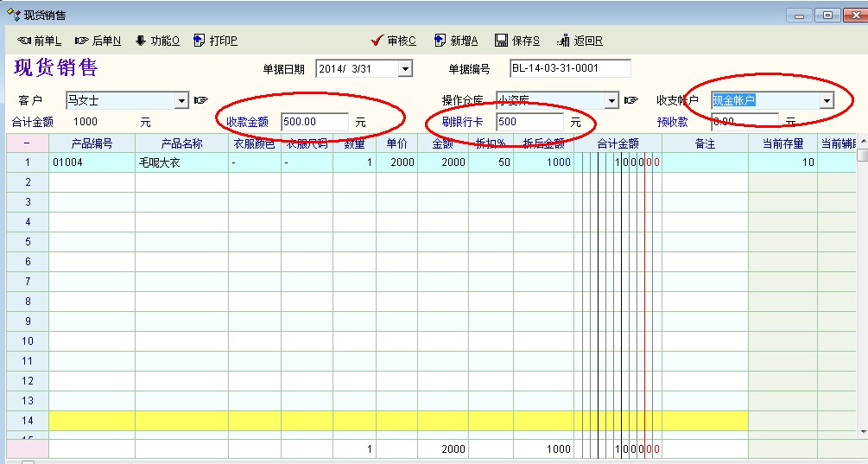Click the 刷银行卡 amount field

tap(529, 122)
